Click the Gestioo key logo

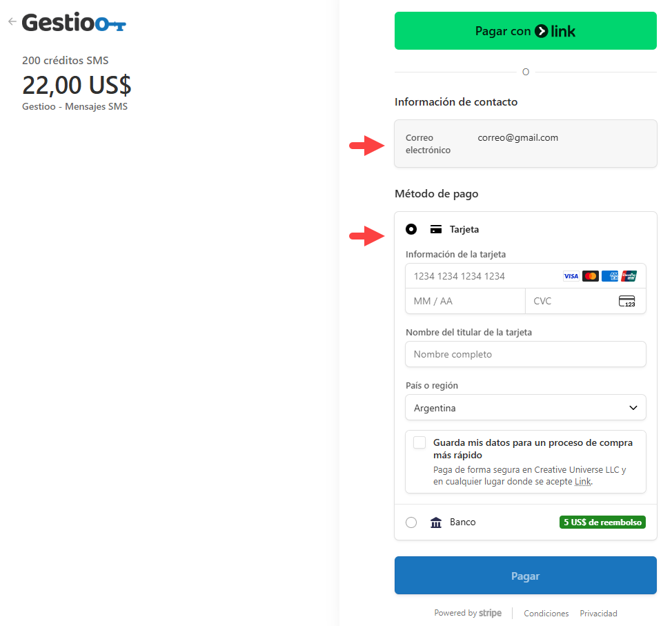74,23
